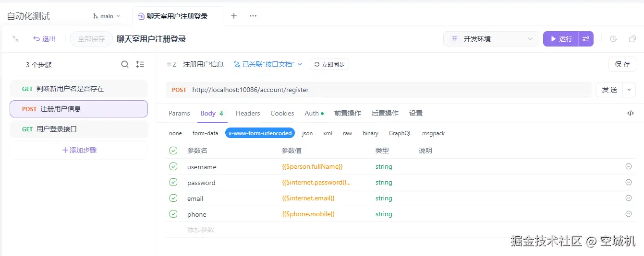Click 添加步骤 add step button
Screen dimensions: 644x256
pyautogui.click(x=79, y=150)
